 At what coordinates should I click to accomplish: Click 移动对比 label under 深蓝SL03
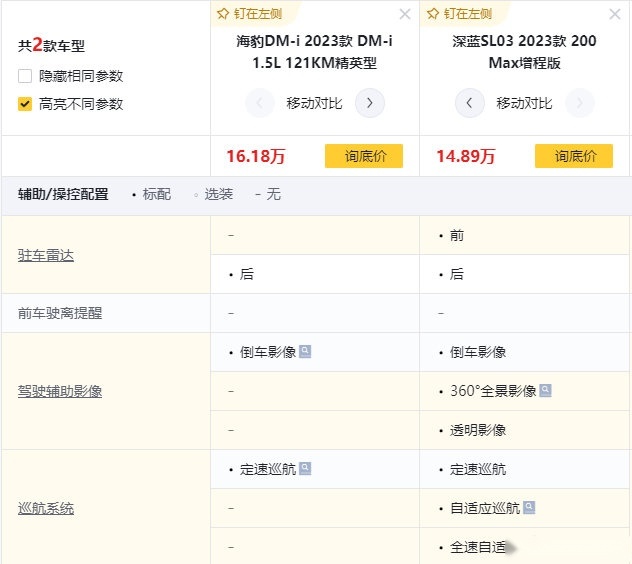click(x=524, y=103)
